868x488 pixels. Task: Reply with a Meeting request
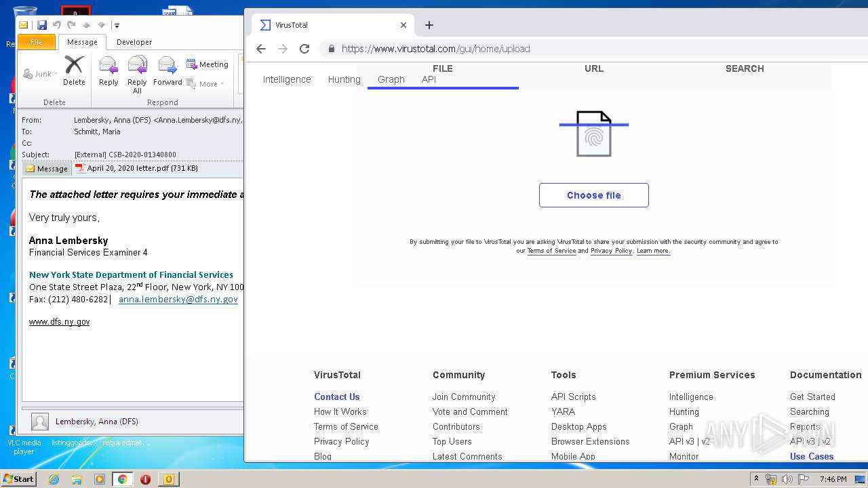click(208, 64)
